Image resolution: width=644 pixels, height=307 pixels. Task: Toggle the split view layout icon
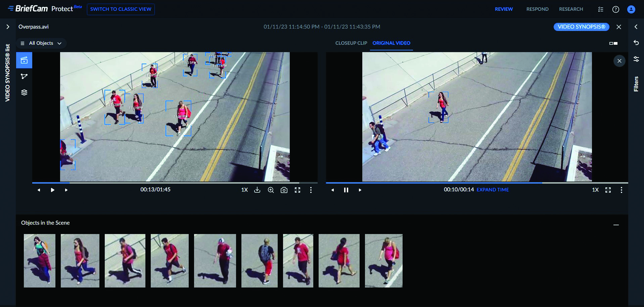613,43
